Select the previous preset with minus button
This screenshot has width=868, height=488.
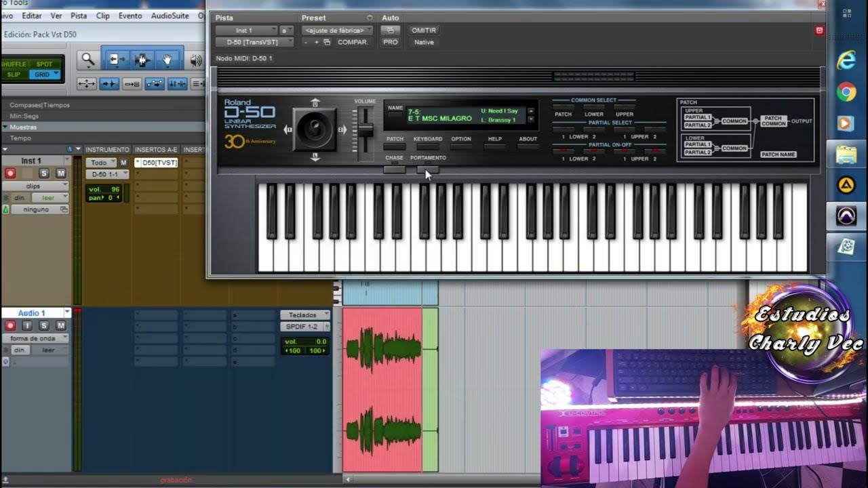click(x=306, y=42)
